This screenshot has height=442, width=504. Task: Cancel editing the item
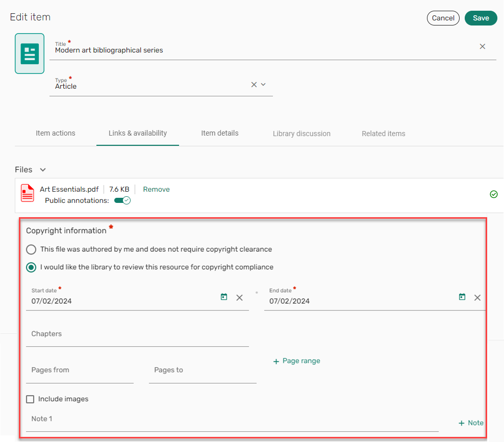click(x=443, y=18)
